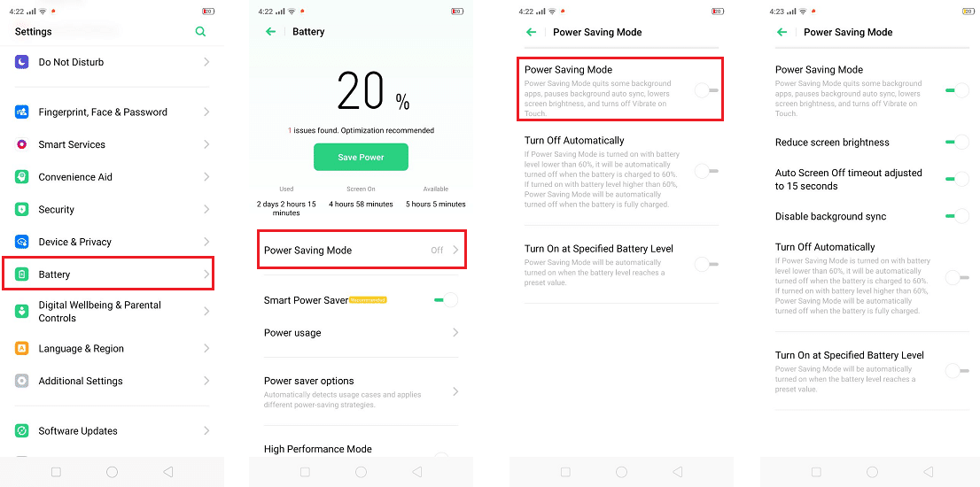
Task: Turn off Reduce screen brightness toggle
Action: tap(956, 142)
